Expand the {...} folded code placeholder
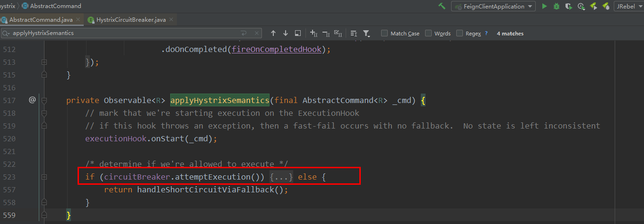 coord(281,177)
